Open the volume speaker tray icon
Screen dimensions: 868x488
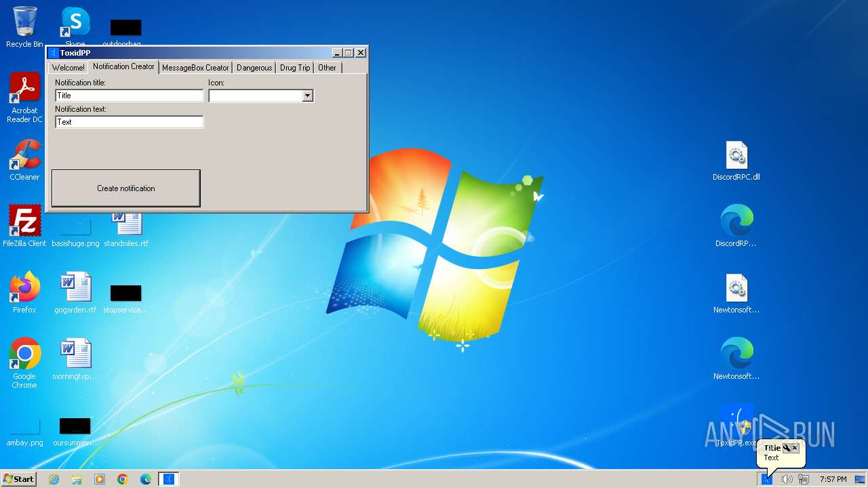(787, 479)
